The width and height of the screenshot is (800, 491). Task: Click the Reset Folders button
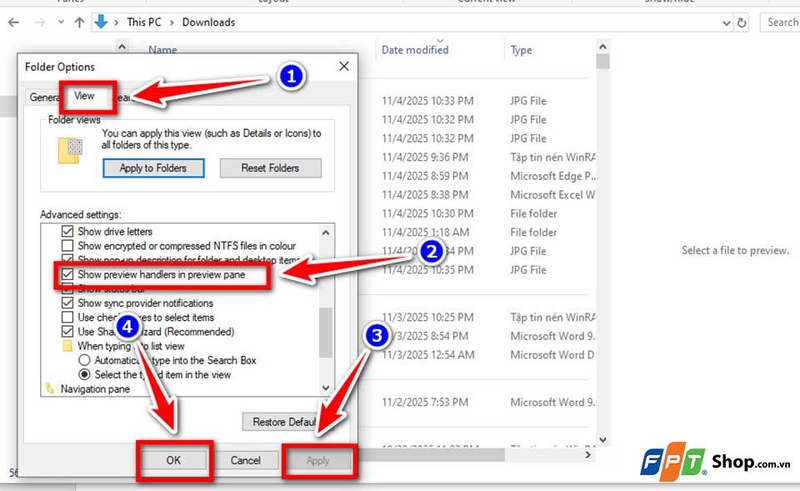(x=270, y=168)
